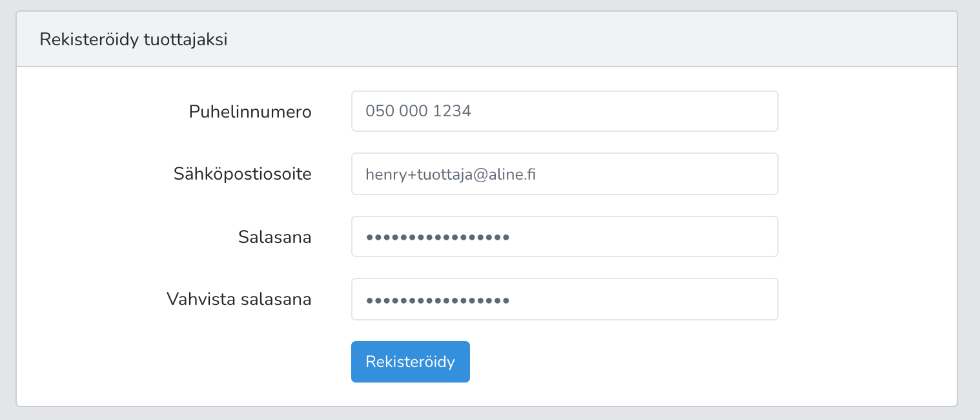Click the Salasana label text
This screenshot has height=420, width=980.
274,237
